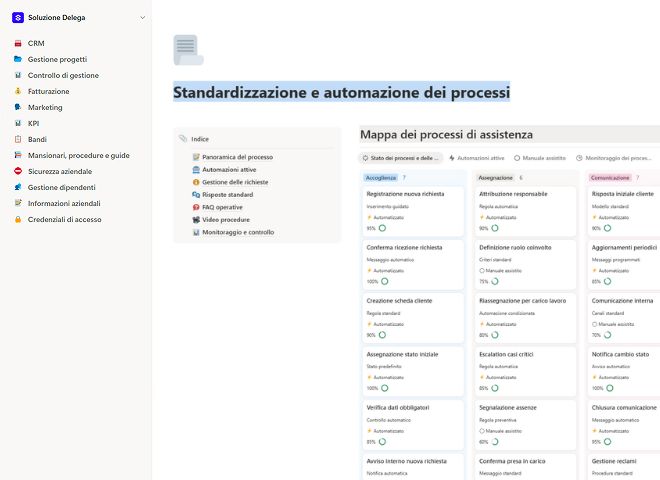Open the Creazione scheda cliente card
660x480 pixels.
click(x=413, y=318)
